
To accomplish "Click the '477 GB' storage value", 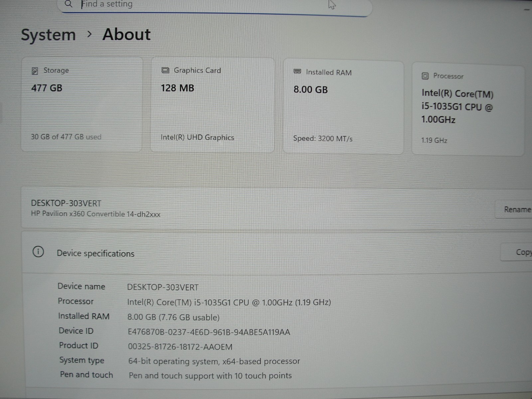I will pos(47,88).
